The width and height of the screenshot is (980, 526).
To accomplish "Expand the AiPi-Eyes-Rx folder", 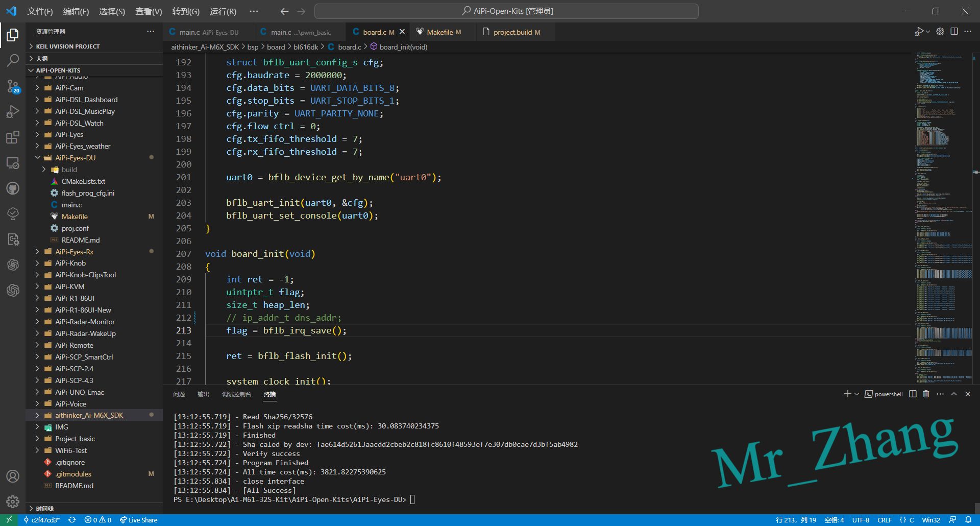I will tap(74, 252).
